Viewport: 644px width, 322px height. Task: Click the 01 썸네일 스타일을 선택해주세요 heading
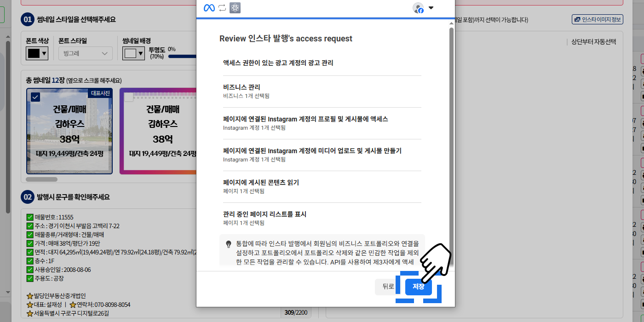click(x=68, y=19)
